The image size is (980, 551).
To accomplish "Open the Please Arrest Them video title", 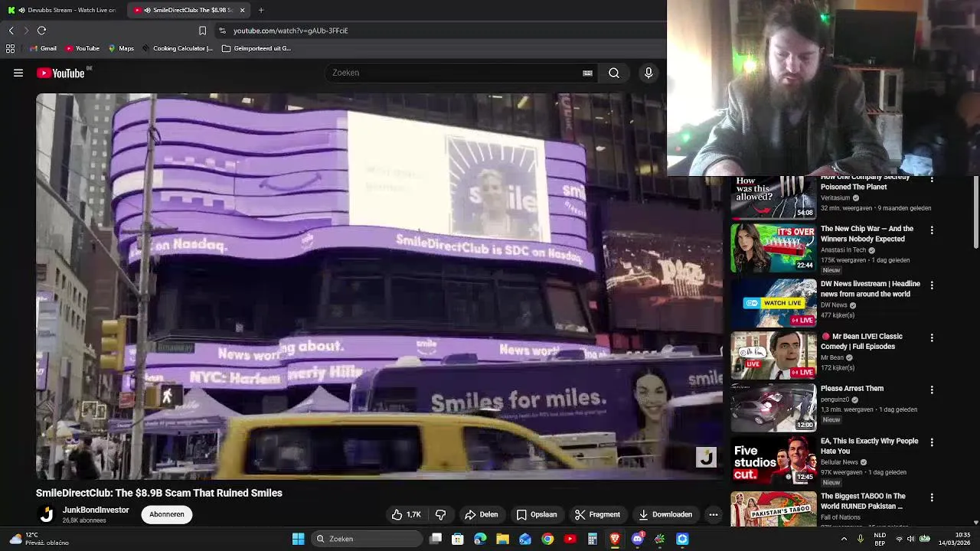I will click(x=852, y=389).
